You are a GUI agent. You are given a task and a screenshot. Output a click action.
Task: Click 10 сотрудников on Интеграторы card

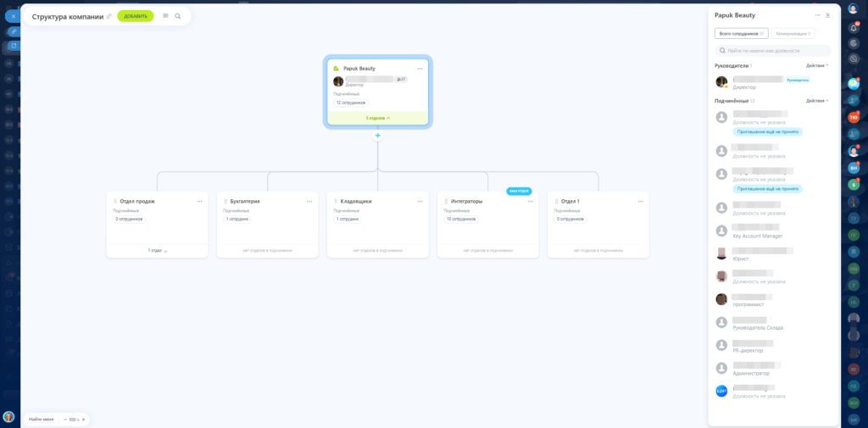(461, 220)
